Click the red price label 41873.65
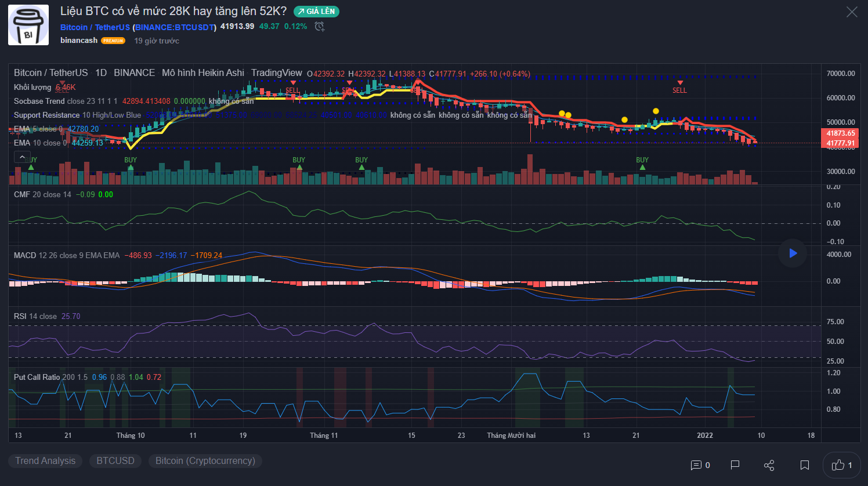The image size is (868, 486). [x=840, y=133]
